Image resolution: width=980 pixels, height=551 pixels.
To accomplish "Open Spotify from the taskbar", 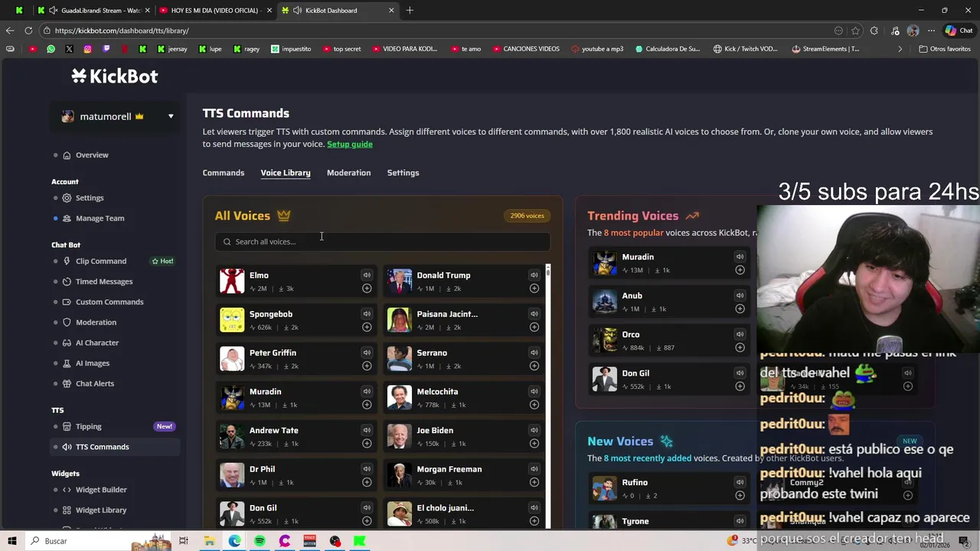I will (260, 541).
